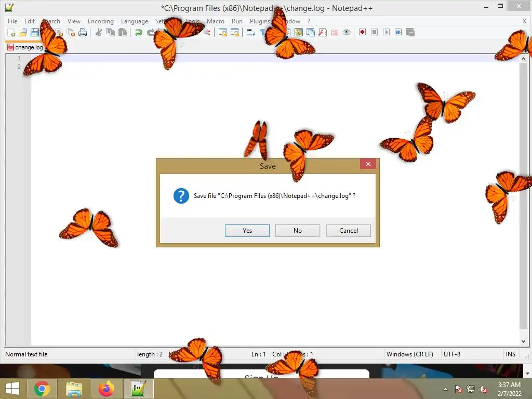Close the Save dialog with red X

tap(368, 164)
